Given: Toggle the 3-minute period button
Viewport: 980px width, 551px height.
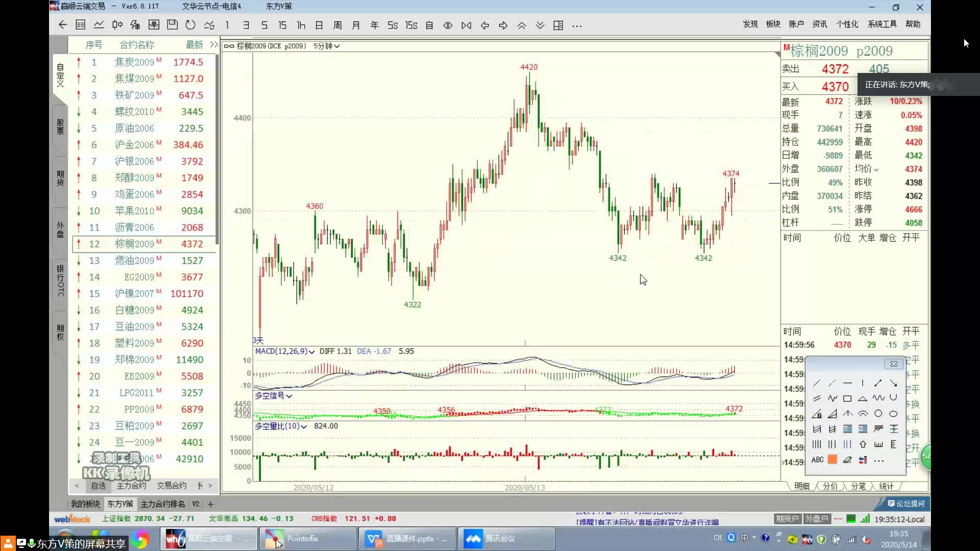Looking at the screenshot, I should pyautogui.click(x=246, y=25).
